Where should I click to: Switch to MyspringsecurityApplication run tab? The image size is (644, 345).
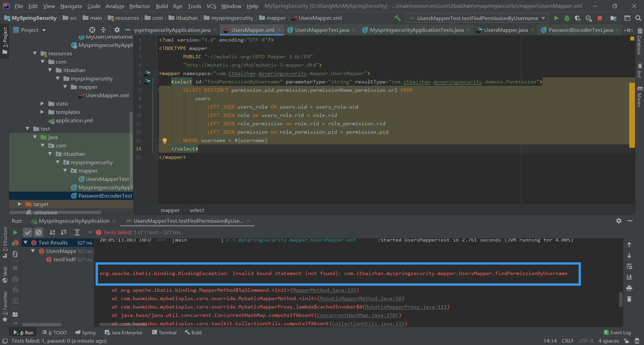coord(74,221)
